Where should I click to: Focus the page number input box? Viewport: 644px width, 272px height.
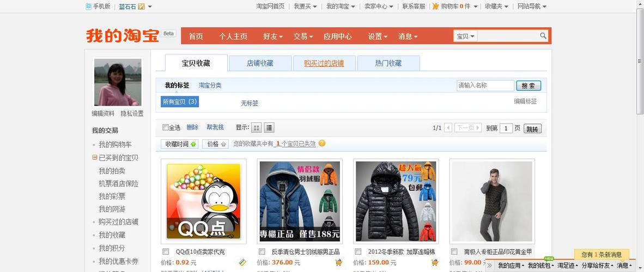click(506, 128)
